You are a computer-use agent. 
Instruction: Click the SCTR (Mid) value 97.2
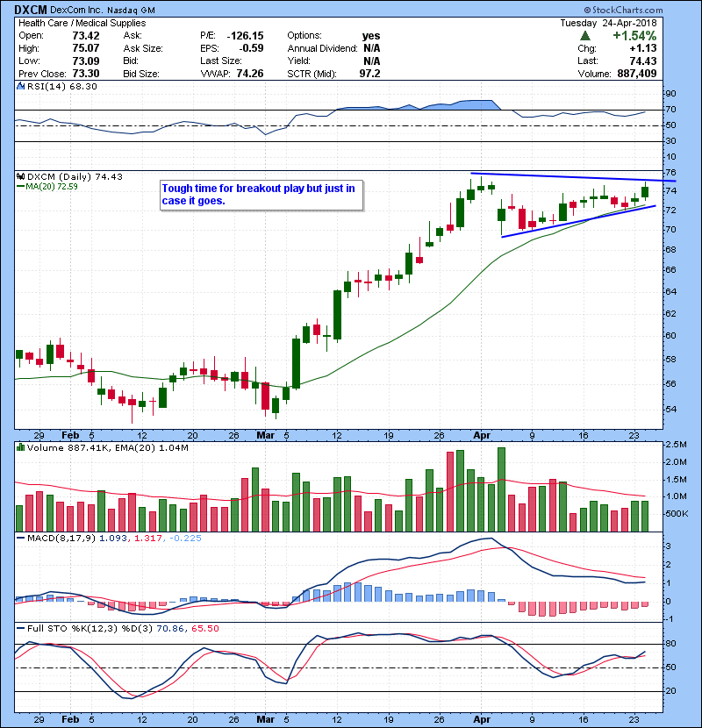coord(369,74)
